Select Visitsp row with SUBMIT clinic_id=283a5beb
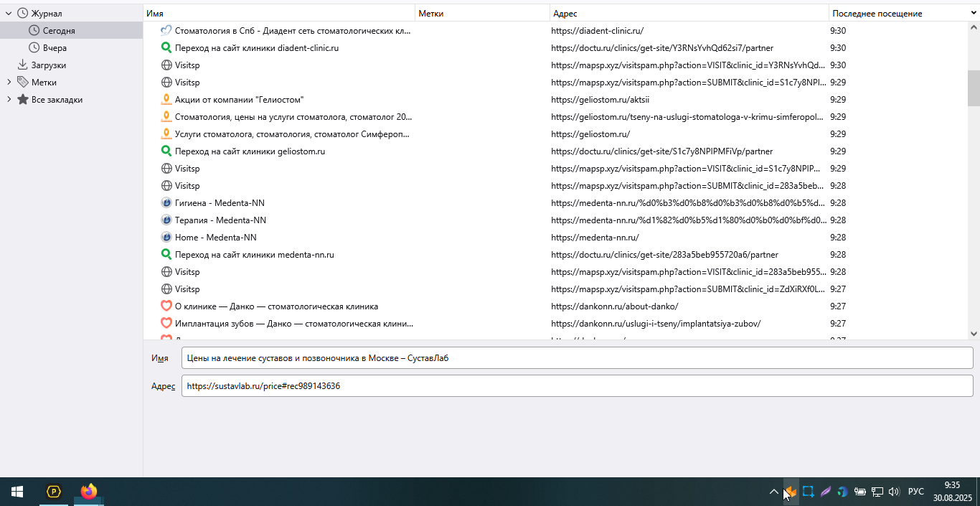 click(x=556, y=185)
